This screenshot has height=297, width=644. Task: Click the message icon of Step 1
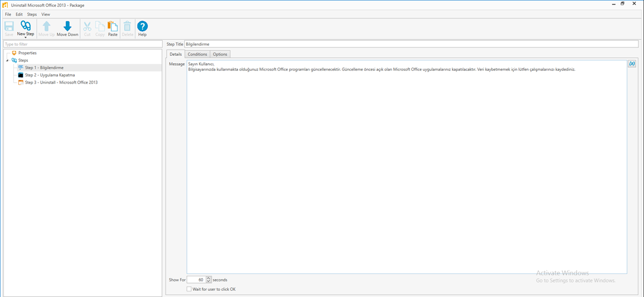[x=21, y=68]
